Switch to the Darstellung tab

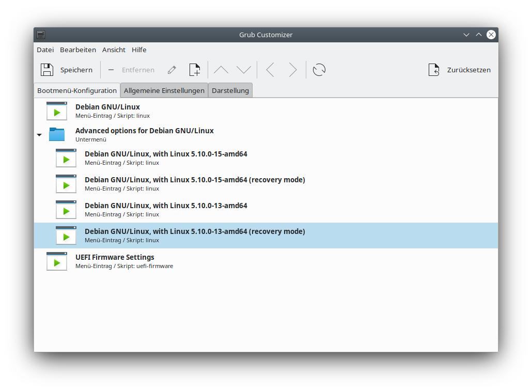pos(230,90)
